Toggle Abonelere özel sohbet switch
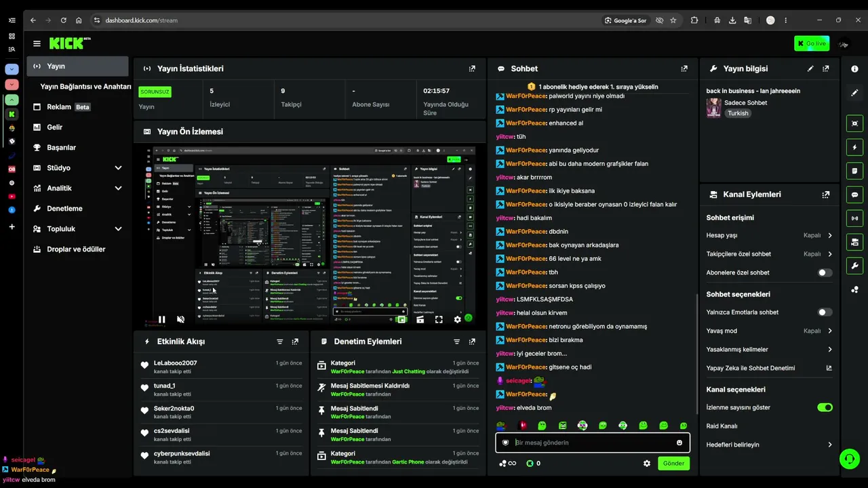This screenshot has height=488, width=868. pos(825,272)
